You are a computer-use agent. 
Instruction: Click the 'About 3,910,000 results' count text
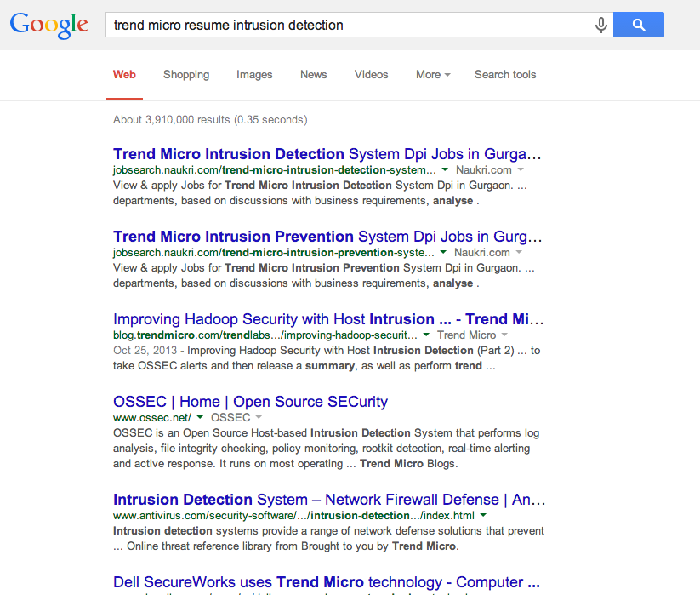(210, 120)
